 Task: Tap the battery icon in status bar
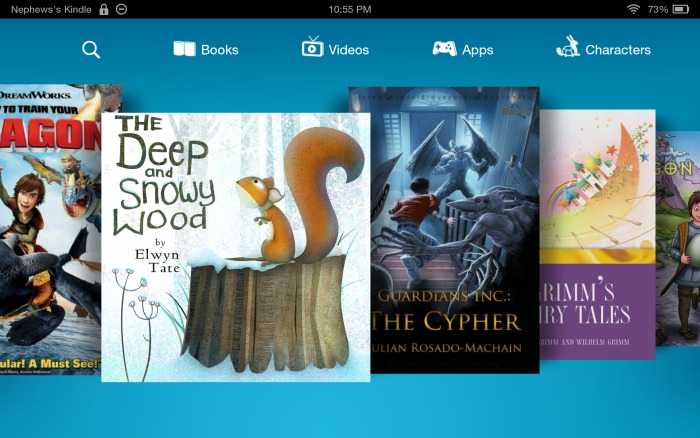681,9
